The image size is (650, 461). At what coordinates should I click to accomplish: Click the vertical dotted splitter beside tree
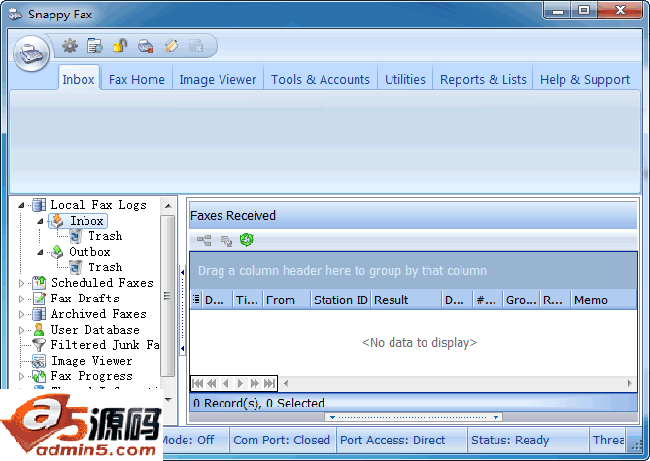coord(182,311)
